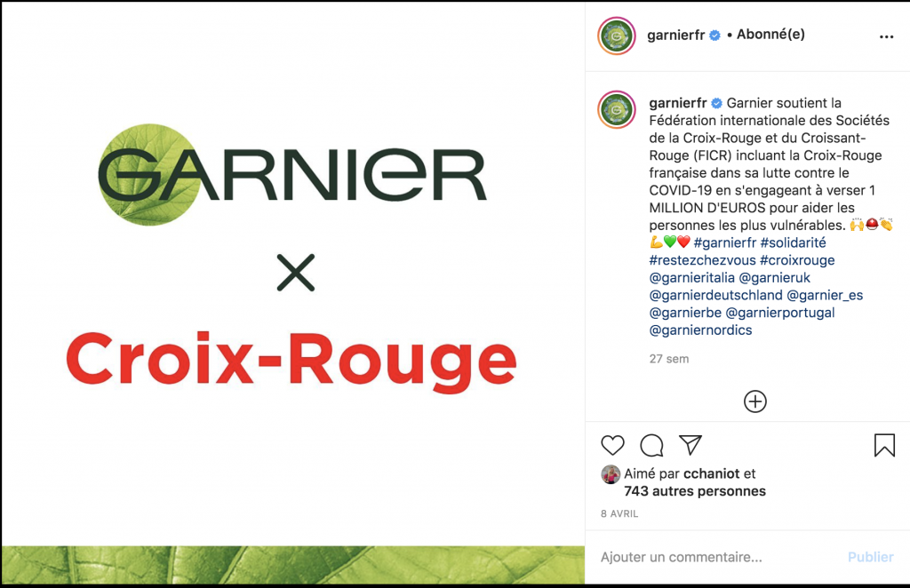This screenshot has width=910, height=588.
Task: Open the #restezchezvous hashtag
Action: tap(702, 259)
